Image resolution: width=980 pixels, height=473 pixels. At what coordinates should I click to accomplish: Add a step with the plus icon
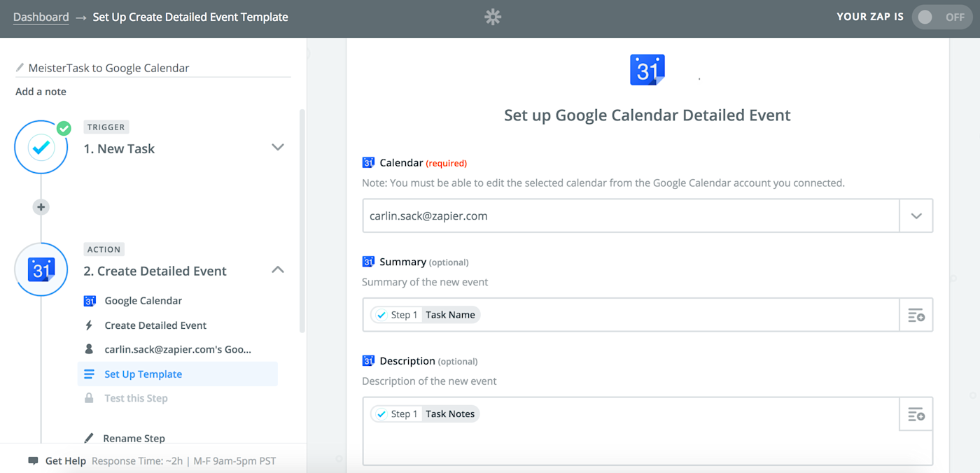41,207
